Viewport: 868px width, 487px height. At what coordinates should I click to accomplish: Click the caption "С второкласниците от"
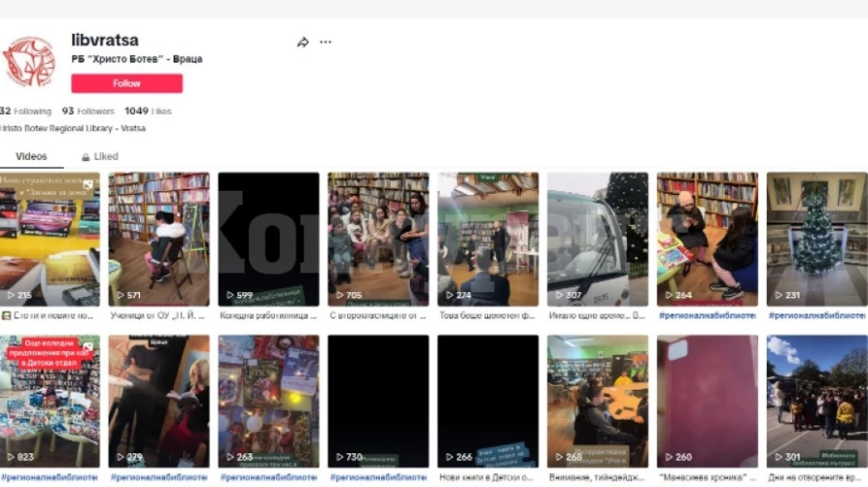pos(378,315)
